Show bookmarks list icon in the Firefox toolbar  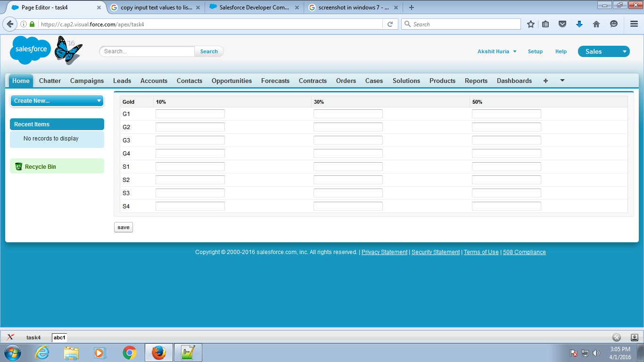point(545,24)
